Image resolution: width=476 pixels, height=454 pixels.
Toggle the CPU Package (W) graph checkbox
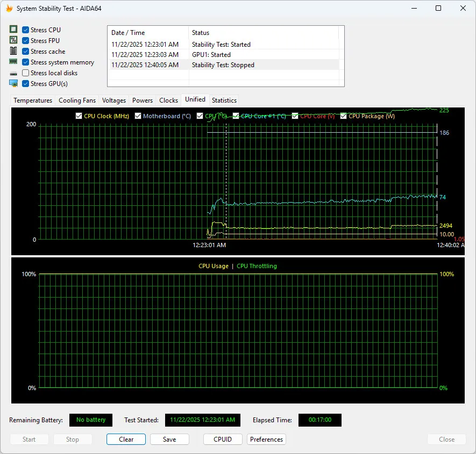(x=344, y=116)
